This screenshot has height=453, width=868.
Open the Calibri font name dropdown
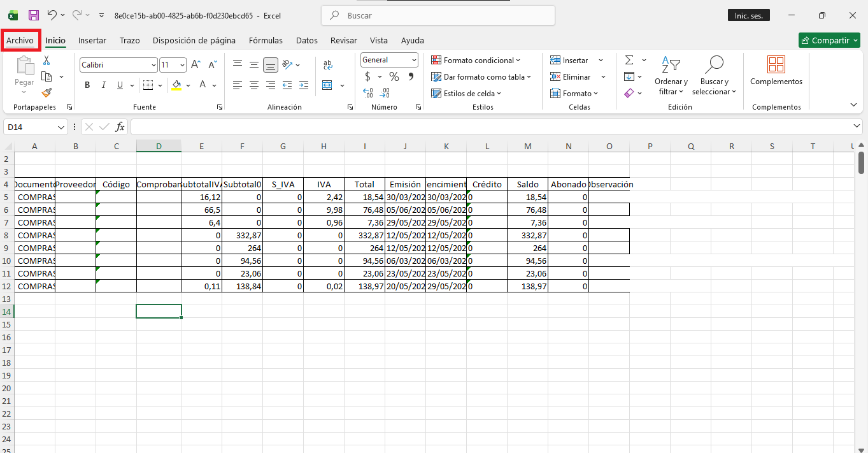153,65
